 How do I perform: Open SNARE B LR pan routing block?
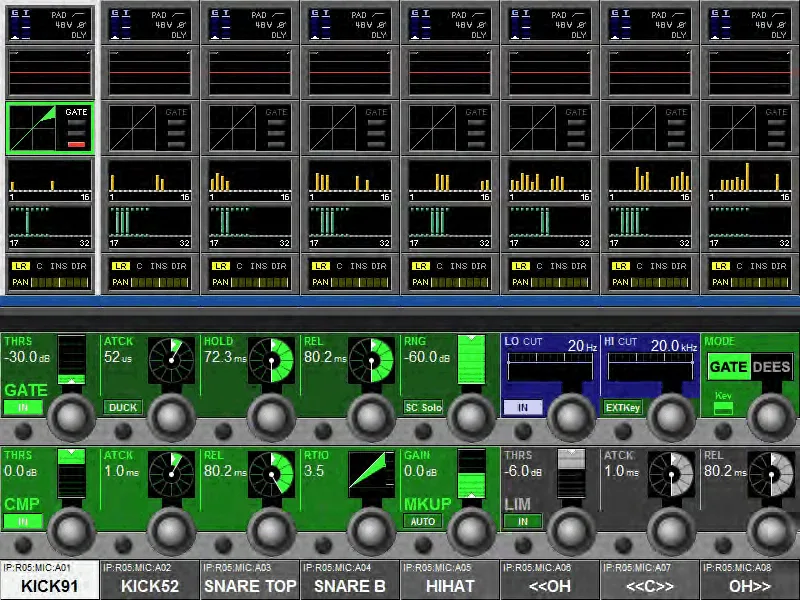349,274
